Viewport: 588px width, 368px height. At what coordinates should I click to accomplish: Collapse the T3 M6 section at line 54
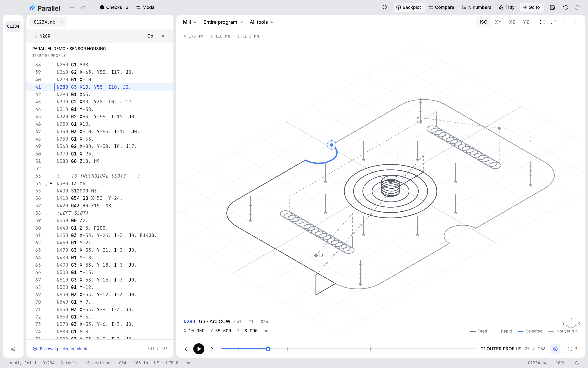46,184
